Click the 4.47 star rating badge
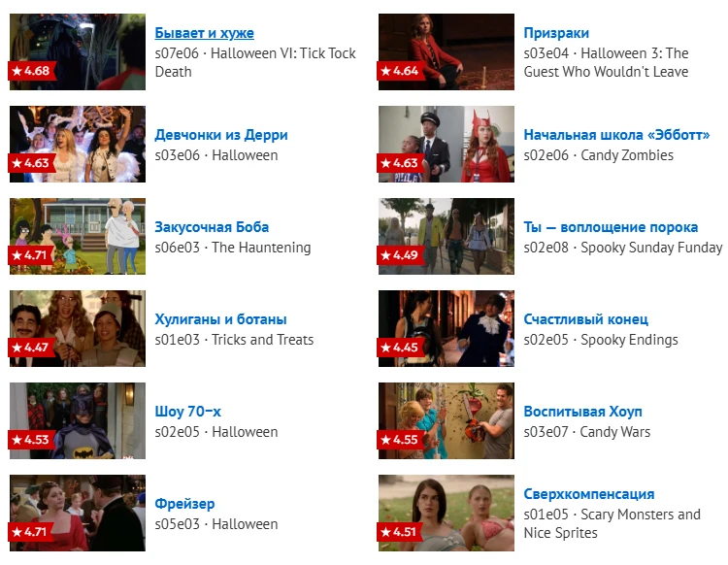Viewport: 728px width, 565px height. (32, 348)
